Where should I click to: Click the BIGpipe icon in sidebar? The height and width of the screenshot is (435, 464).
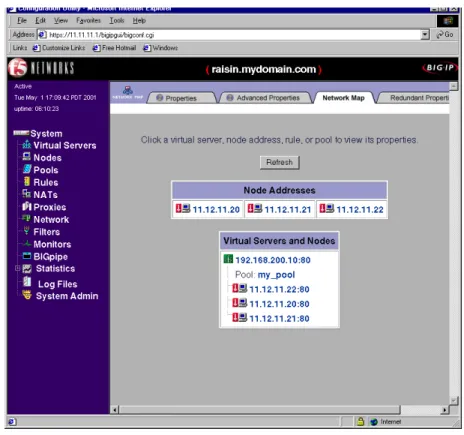[27, 256]
